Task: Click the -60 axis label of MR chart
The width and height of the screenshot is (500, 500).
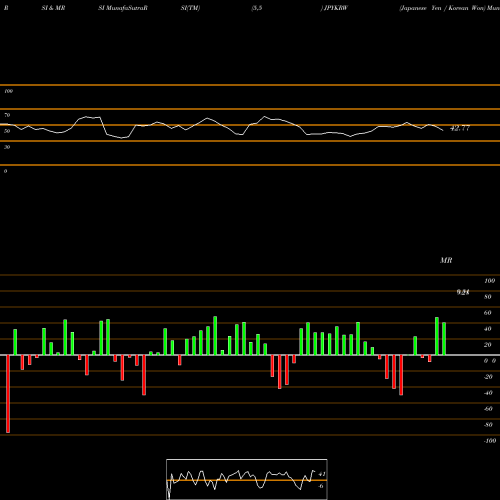Action: (x=488, y=409)
